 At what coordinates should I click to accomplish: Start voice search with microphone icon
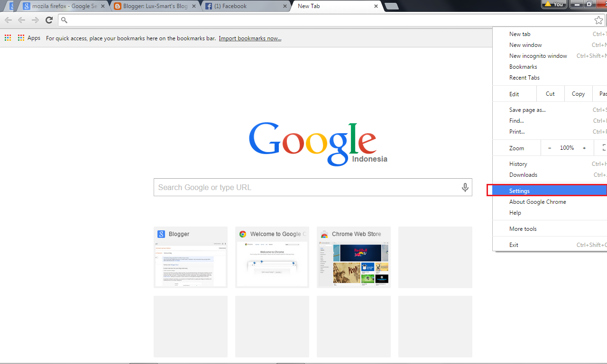[x=465, y=187]
